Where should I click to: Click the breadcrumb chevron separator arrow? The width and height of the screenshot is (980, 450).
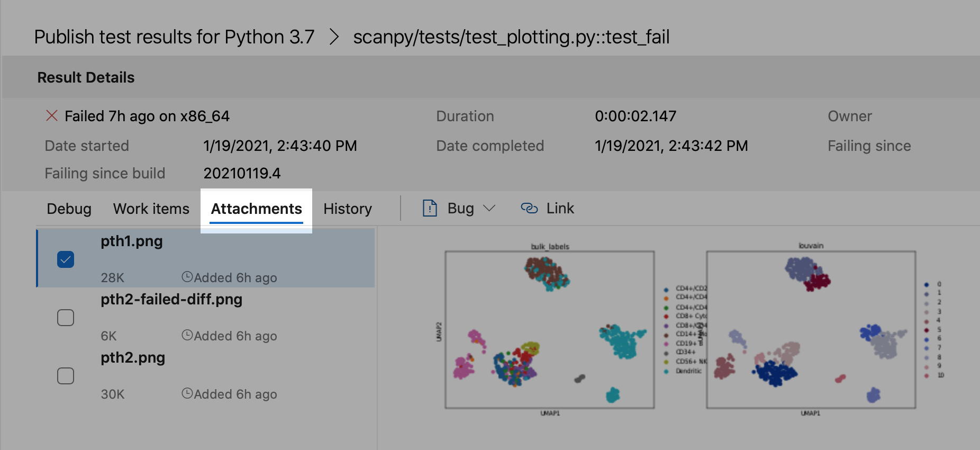[334, 37]
